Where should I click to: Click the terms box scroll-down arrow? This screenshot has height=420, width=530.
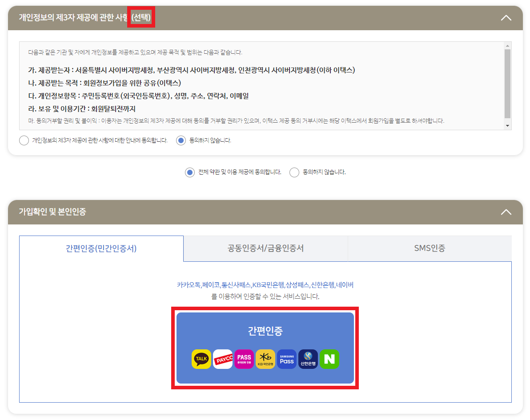coord(507,126)
